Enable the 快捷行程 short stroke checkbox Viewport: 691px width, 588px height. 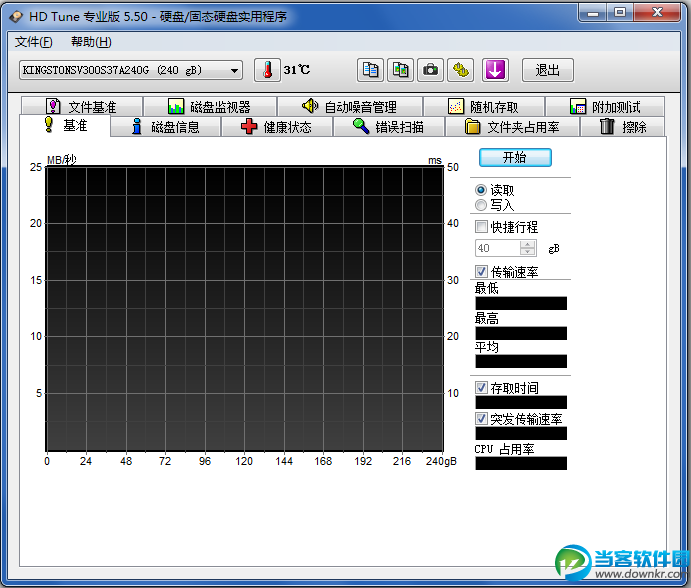(481, 227)
